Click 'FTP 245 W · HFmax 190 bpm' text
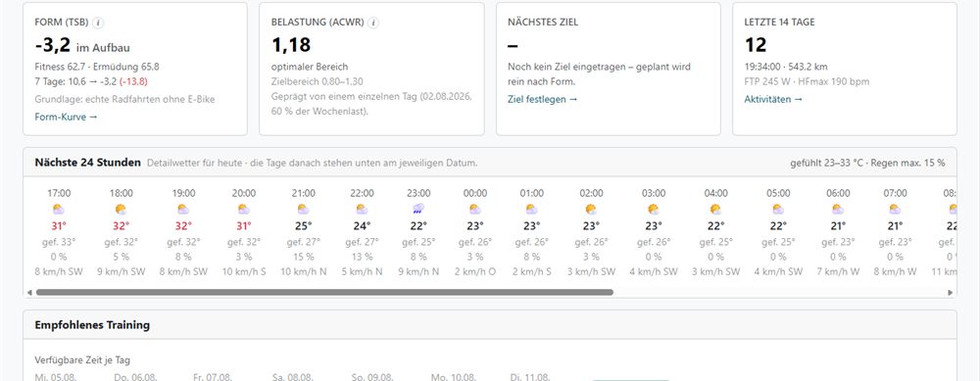This screenshot has width=980, height=381. 807,82
